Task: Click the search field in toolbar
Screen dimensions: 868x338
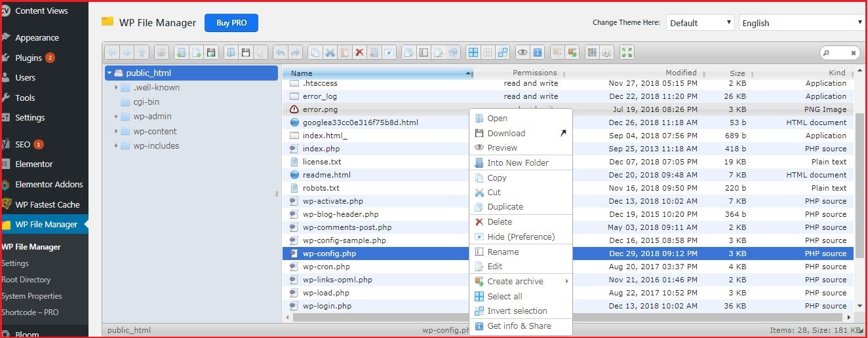Action: pos(839,52)
